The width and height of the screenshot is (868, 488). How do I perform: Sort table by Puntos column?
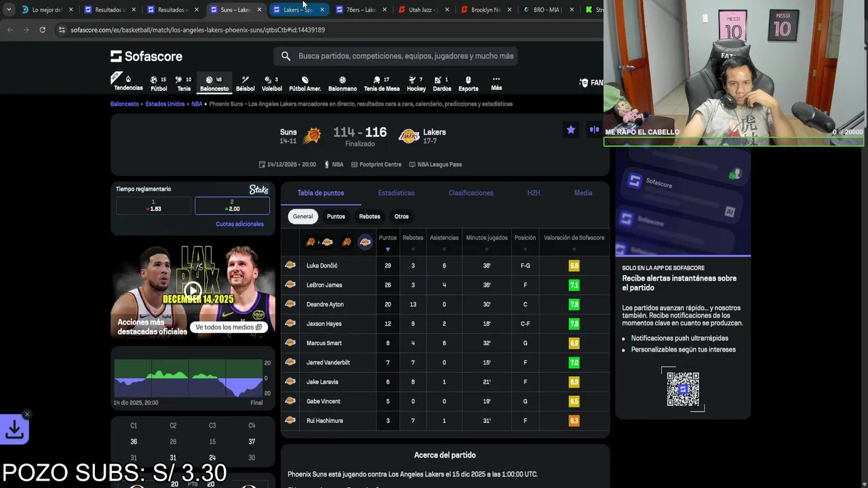click(x=388, y=242)
